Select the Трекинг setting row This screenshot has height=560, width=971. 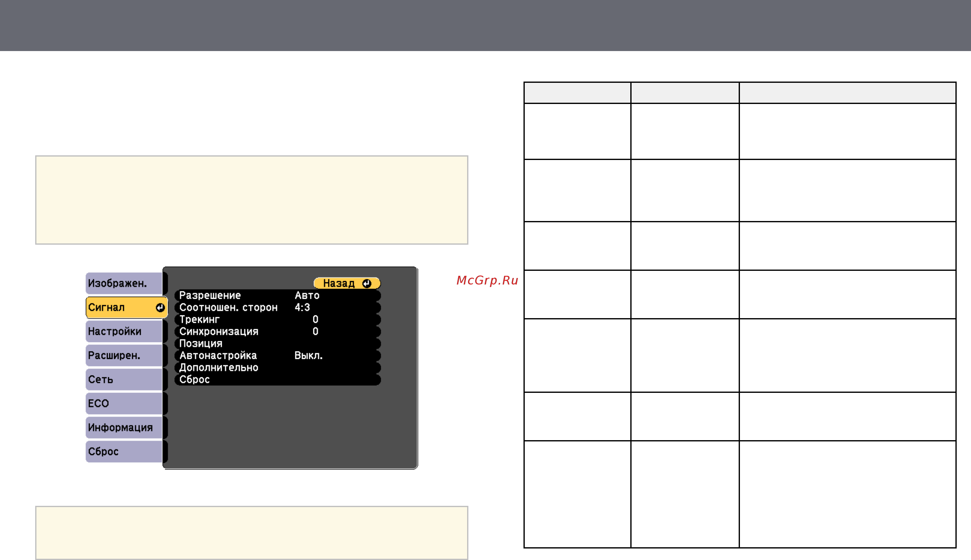(x=278, y=319)
